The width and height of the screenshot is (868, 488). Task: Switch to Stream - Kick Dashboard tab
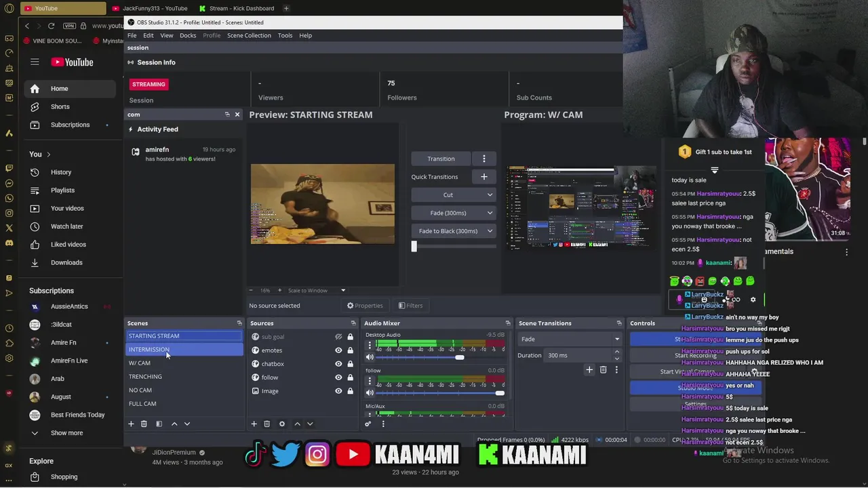pyautogui.click(x=237, y=8)
